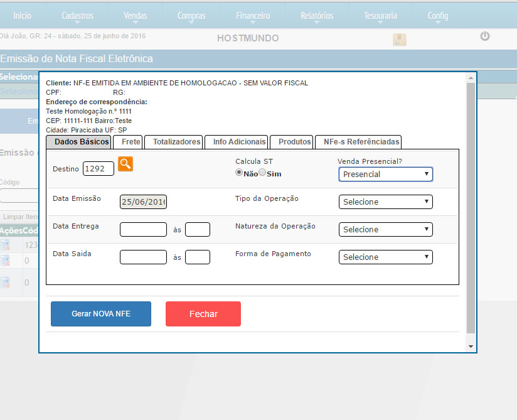The width and height of the screenshot is (517, 420).
Task: Click delete icon in second table row
Action: pyautogui.click(x=5, y=260)
